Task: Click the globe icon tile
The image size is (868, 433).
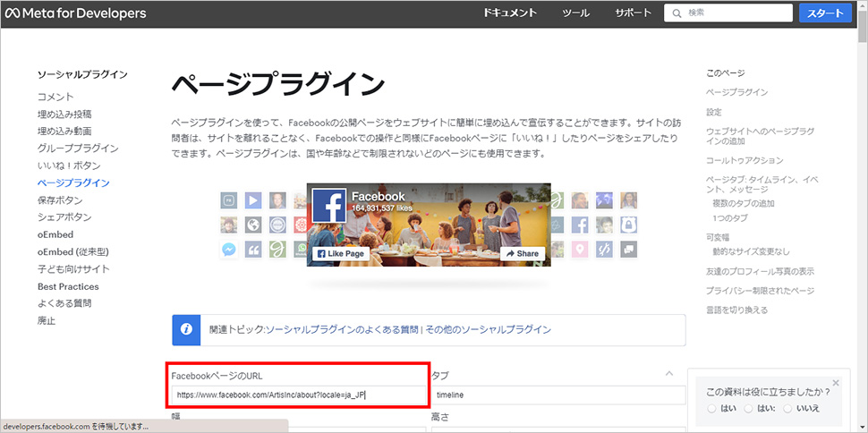Action: (x=253, y=225)
